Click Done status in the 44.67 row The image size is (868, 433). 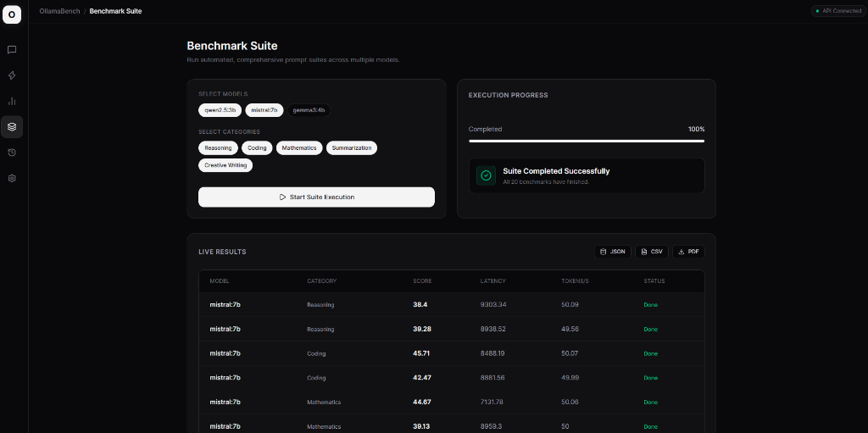click(650, 402)
